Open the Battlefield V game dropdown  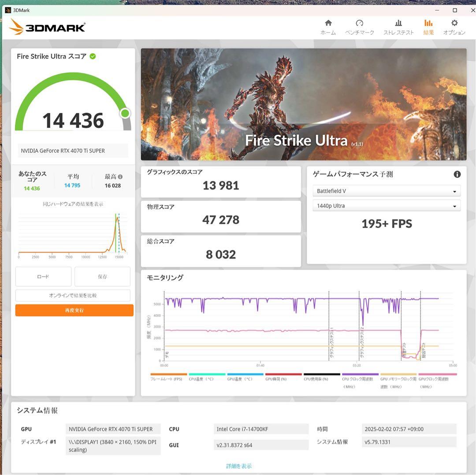click(387, 191)
